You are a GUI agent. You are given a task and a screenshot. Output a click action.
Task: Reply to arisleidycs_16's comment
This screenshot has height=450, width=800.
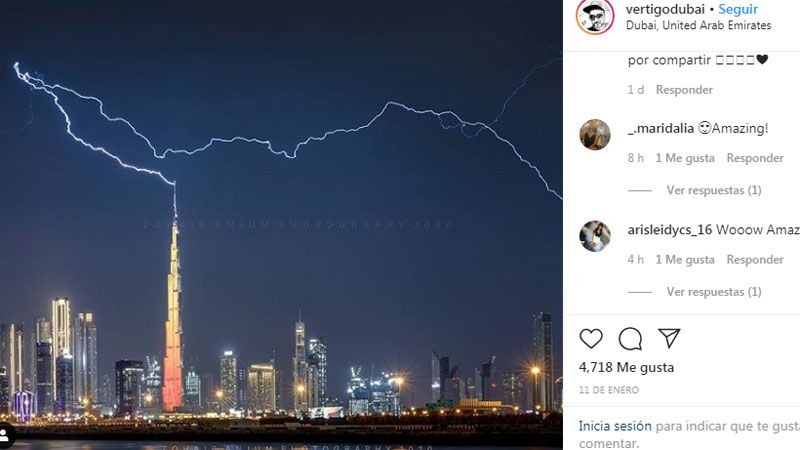(755, 260)
